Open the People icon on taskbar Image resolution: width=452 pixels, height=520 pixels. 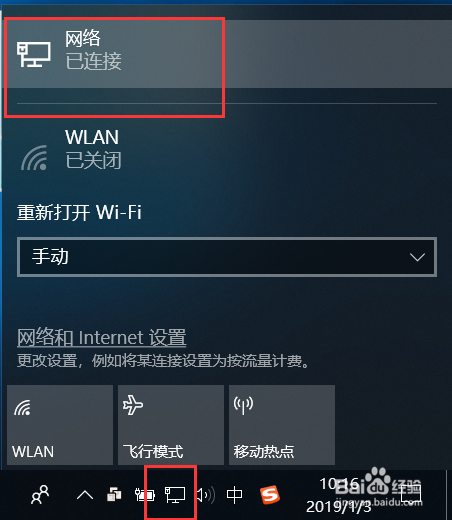[40, 495]
